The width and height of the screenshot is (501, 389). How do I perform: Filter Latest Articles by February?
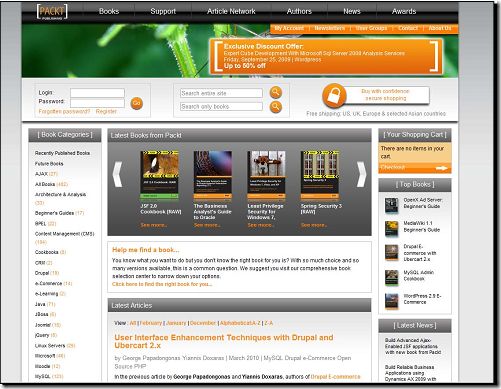coord(151,323)
